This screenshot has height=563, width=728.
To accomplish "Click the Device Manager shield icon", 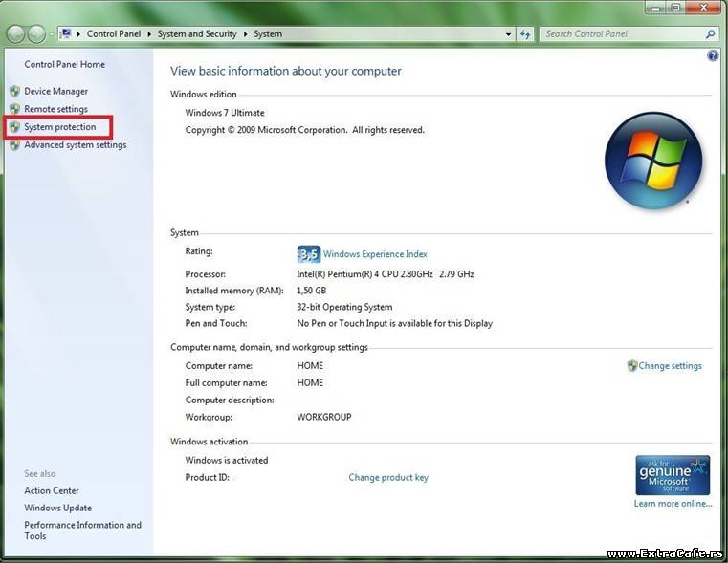I will point(15,91).
